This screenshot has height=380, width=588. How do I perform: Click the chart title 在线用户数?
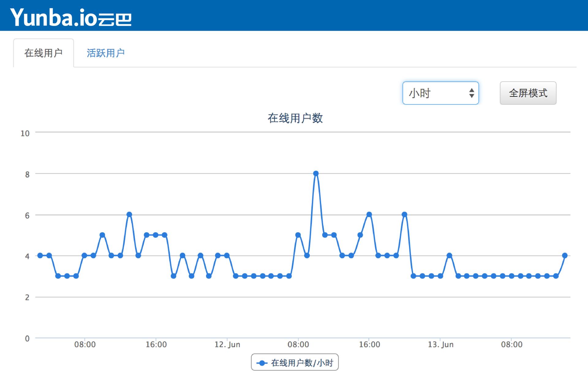point(295,118)
